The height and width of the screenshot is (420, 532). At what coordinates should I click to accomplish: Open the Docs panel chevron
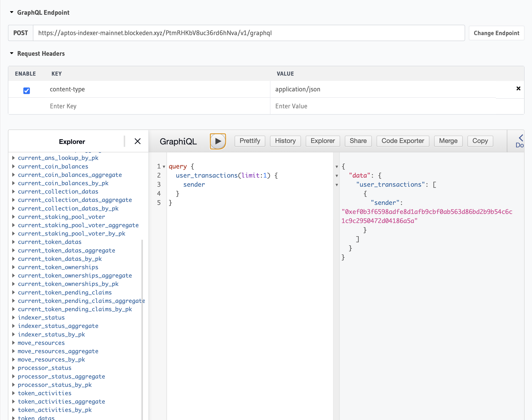pos(521,138)
